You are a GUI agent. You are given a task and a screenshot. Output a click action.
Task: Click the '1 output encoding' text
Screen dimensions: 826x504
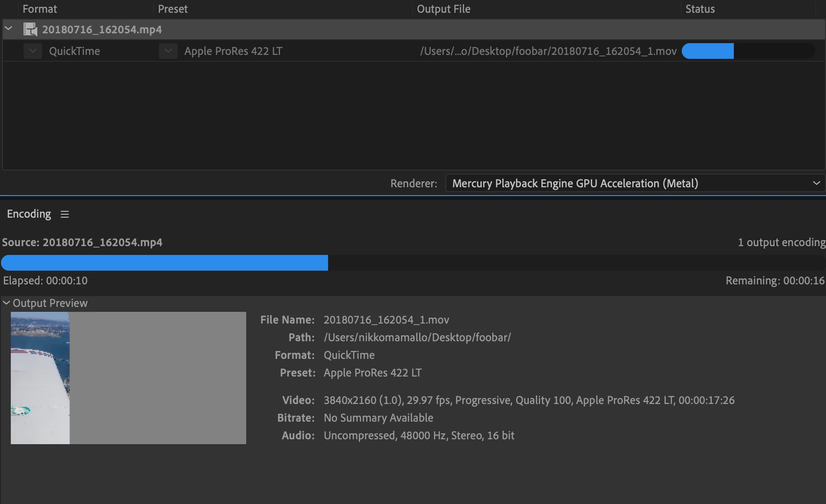pyautogui.click(x=782, y=242)
